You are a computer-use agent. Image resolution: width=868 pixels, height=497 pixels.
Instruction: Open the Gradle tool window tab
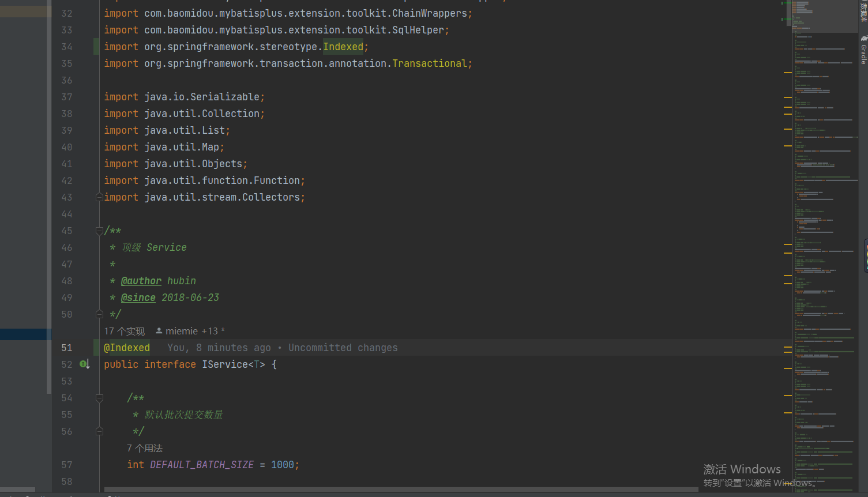863,54
